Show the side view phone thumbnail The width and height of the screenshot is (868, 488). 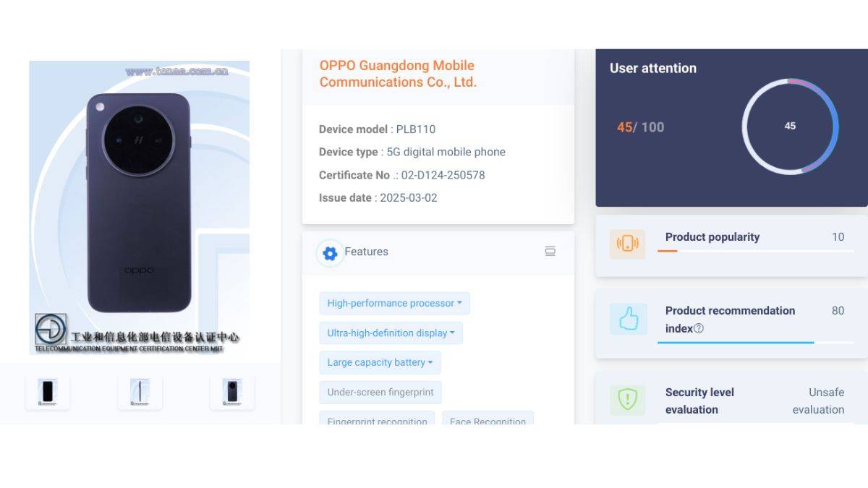(x=140, y=392)
